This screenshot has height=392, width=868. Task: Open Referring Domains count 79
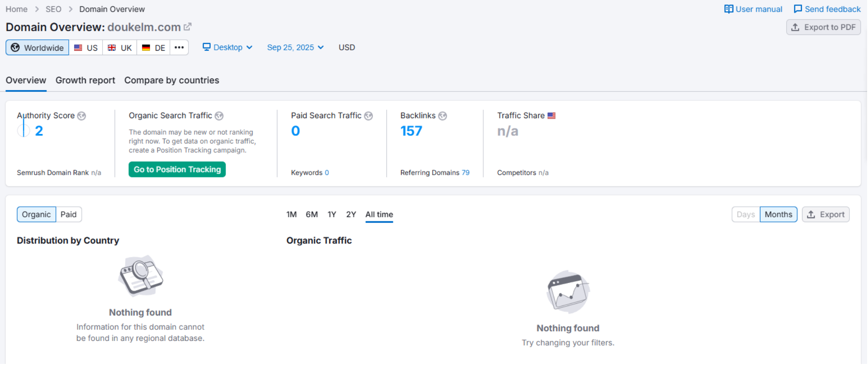(x=466, y=172)
